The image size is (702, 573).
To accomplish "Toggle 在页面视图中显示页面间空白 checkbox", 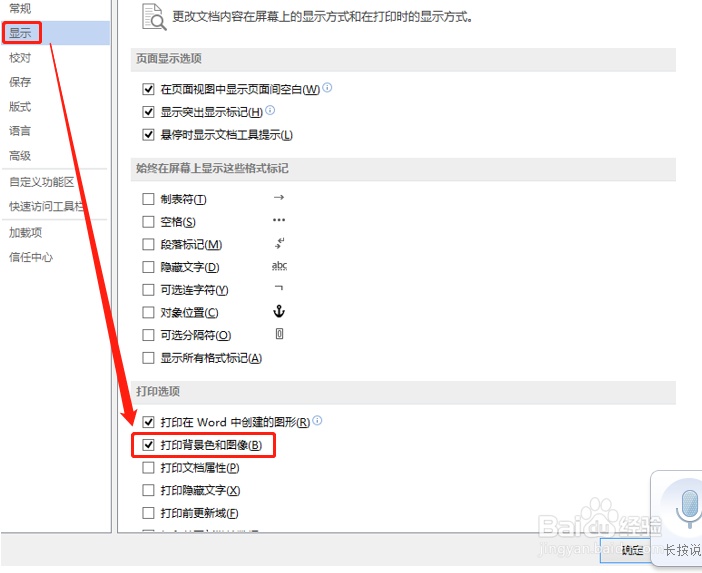I will [x=148, y=89].
